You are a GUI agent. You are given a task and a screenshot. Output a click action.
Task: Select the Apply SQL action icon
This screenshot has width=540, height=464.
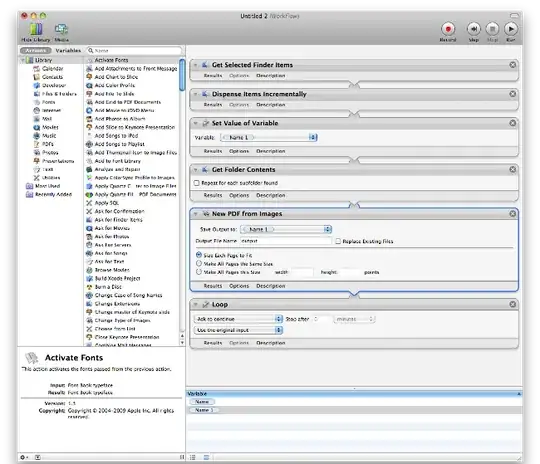[89, 203]
